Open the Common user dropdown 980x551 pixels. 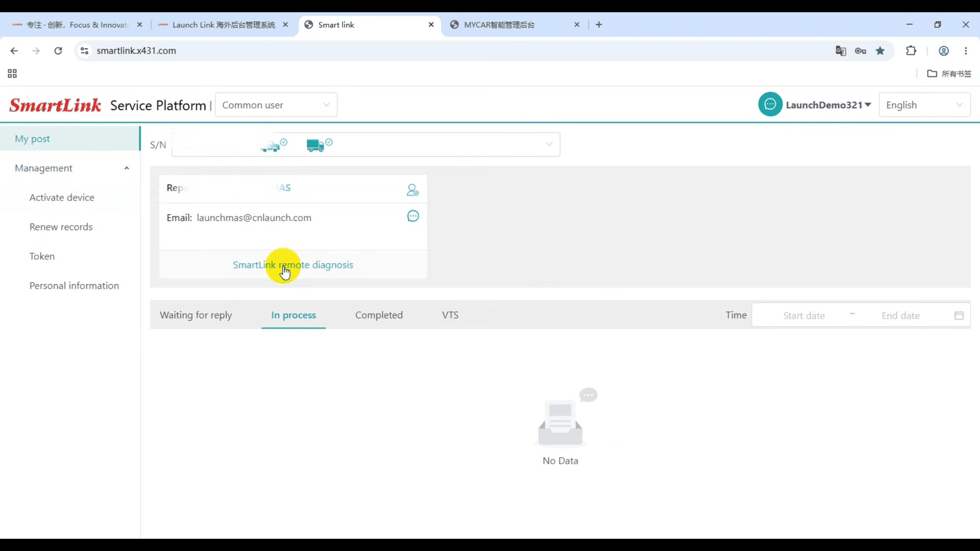(x=276, y=105)
